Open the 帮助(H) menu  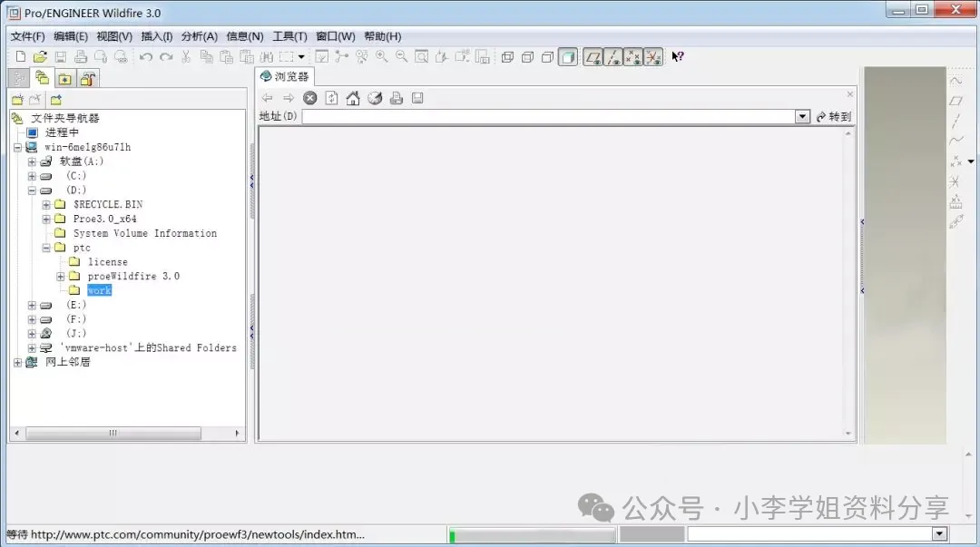pos(383,36)
